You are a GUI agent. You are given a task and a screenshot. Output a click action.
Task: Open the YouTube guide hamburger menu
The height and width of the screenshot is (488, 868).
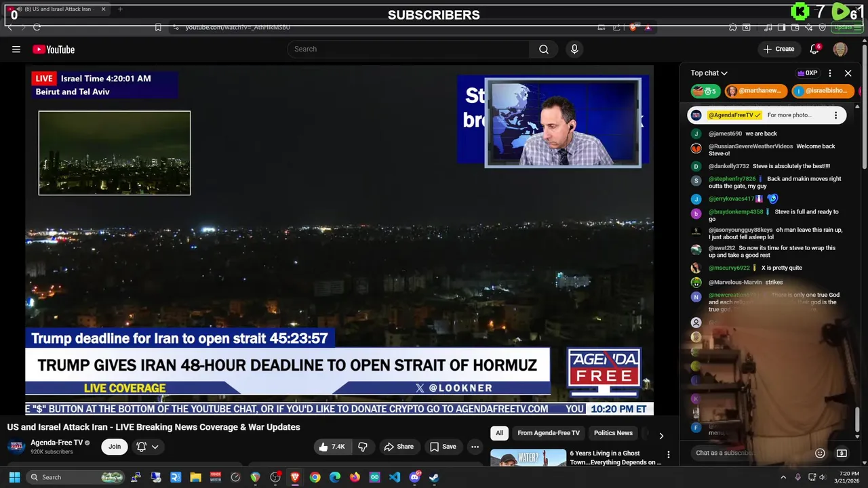click(16, 49)
